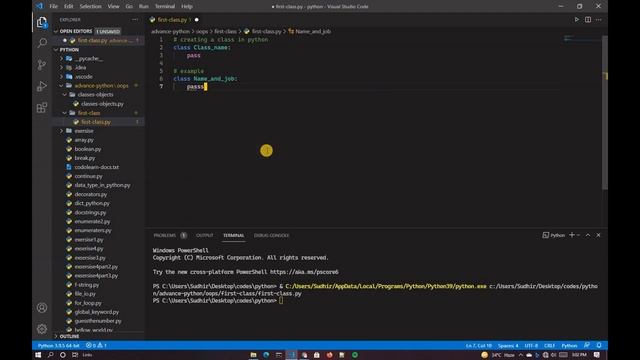Click errors and warnings status indicator
The height and width of the screenshot is (360, 640).
(x=96, y=345)
